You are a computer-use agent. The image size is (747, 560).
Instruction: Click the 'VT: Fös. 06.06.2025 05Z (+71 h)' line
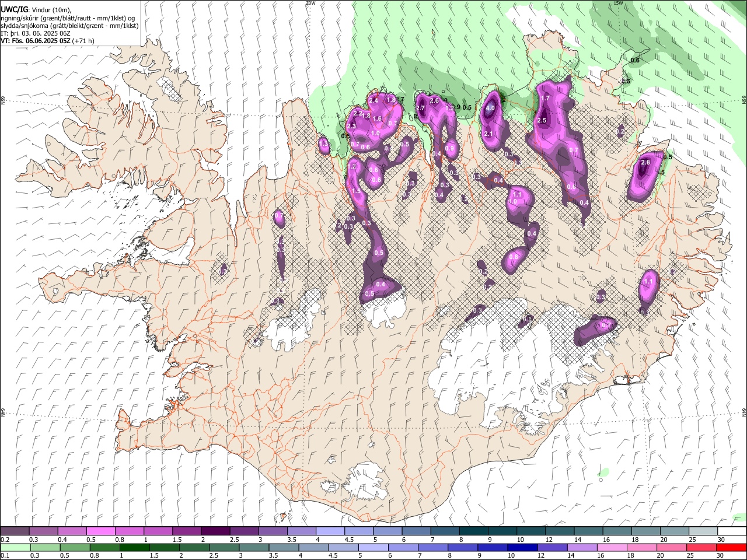(x=47, y=41)
